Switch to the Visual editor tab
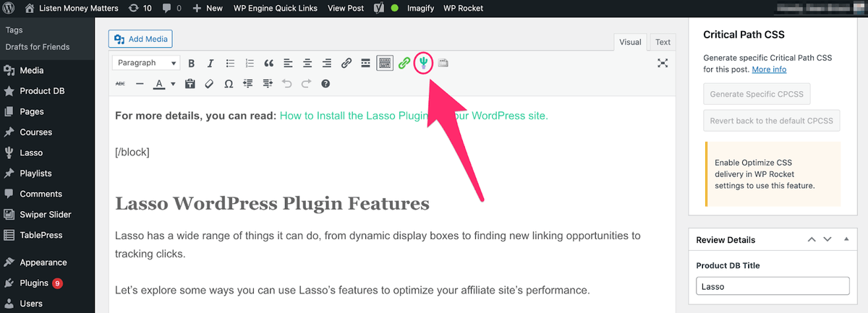 pos(630,42)
